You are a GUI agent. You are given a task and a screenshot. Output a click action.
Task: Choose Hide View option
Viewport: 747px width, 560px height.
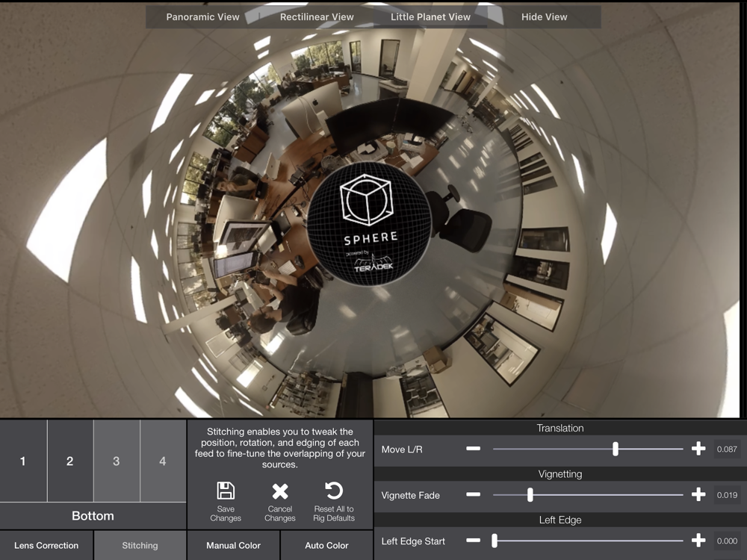544,16
